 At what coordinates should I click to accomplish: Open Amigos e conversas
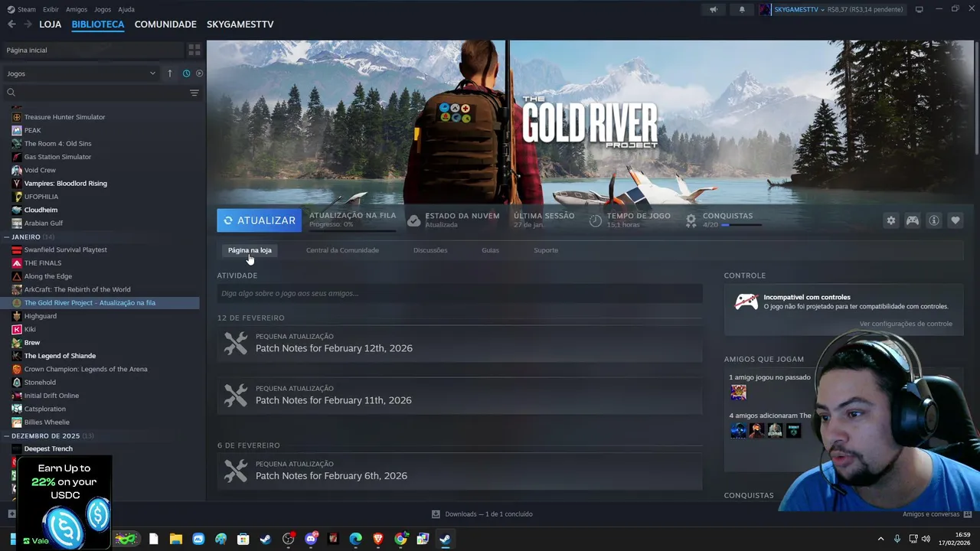click(930, 514)
